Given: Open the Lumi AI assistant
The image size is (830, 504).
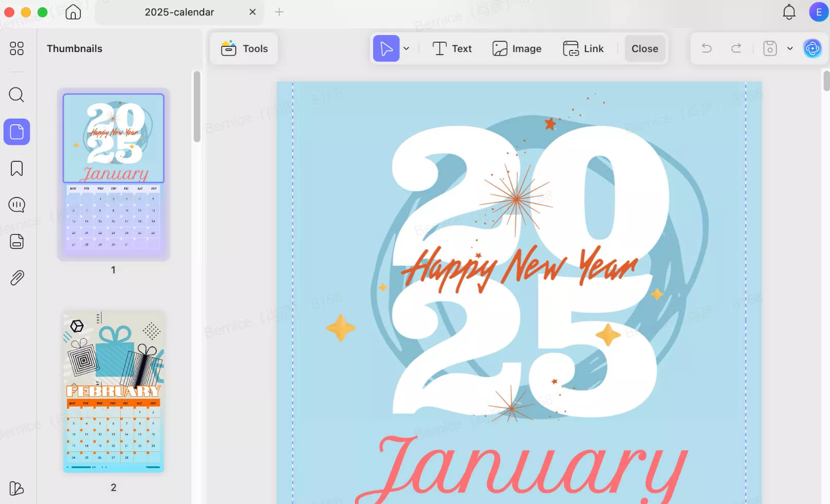Looking at the screenshot, I should tap(812, 48).
